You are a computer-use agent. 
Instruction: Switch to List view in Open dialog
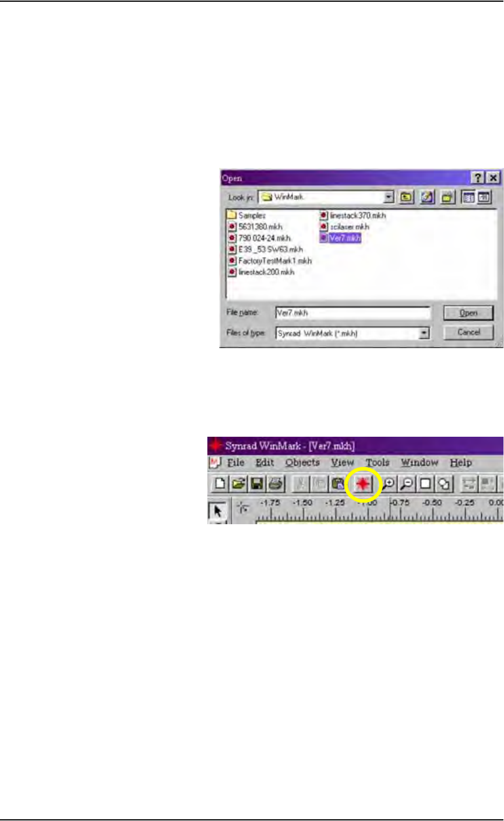click(470, 198)
